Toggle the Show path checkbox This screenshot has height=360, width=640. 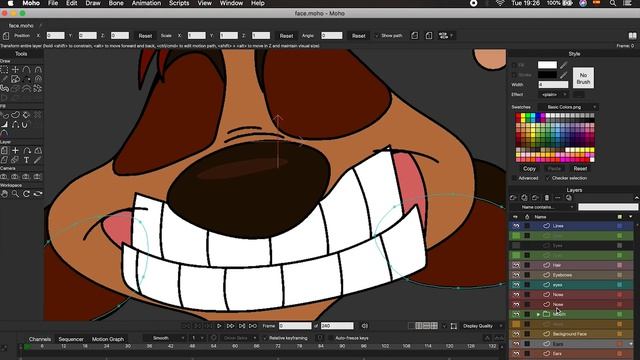pyautogui.click(x=377, y=36)
